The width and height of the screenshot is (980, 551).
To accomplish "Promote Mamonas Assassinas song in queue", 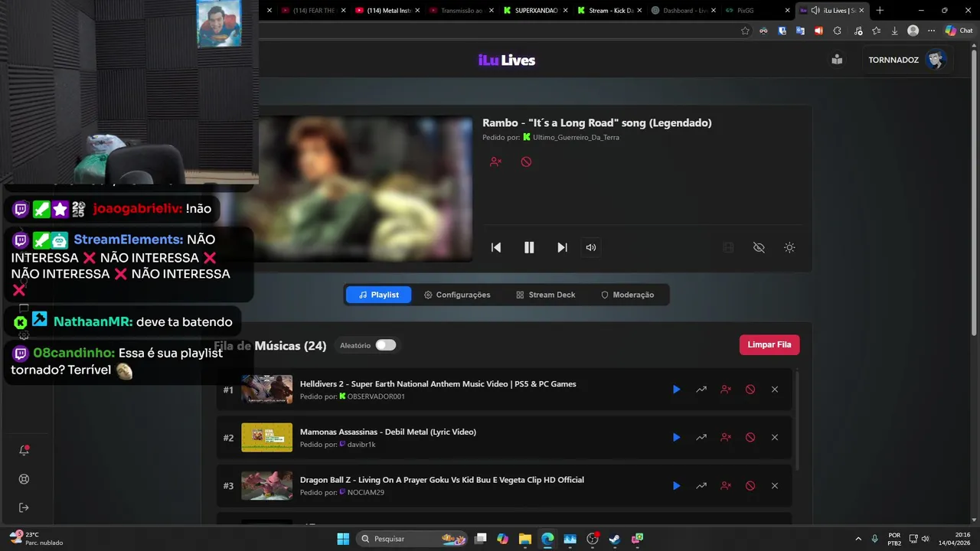I will [x=701, y=438].
